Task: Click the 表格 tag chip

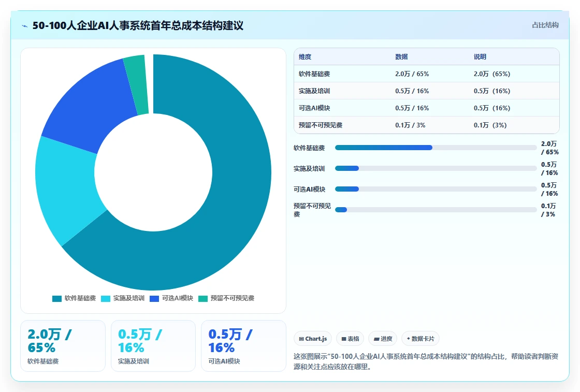Action: tap(350, 339)
